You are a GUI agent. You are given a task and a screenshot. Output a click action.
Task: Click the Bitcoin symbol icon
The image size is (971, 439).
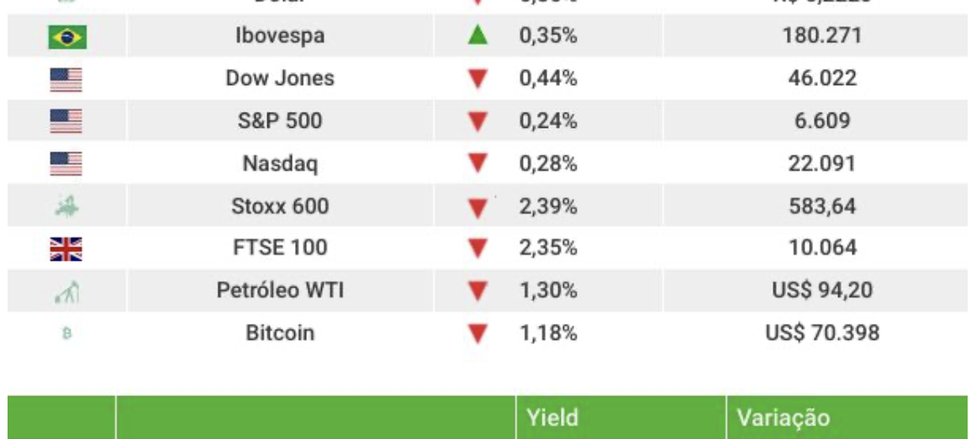click(x=67, y=334)
